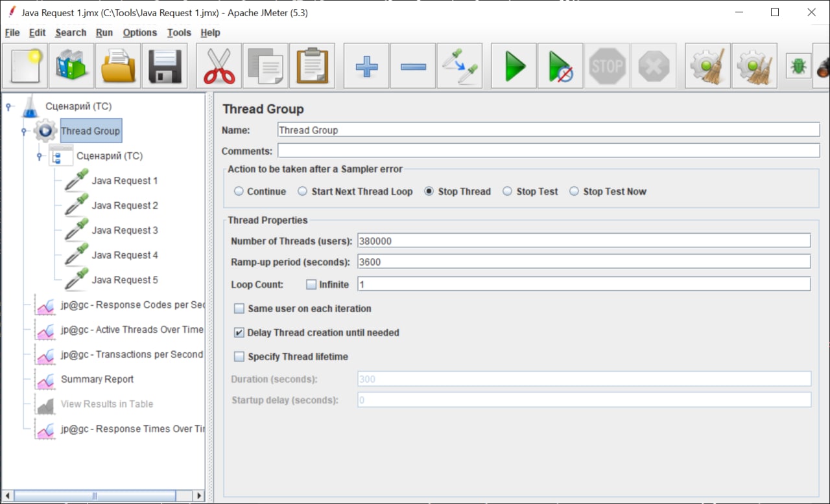
Task: Choose the Stop Test Now option
Action: pyautogui.click(x=575, y=192)
